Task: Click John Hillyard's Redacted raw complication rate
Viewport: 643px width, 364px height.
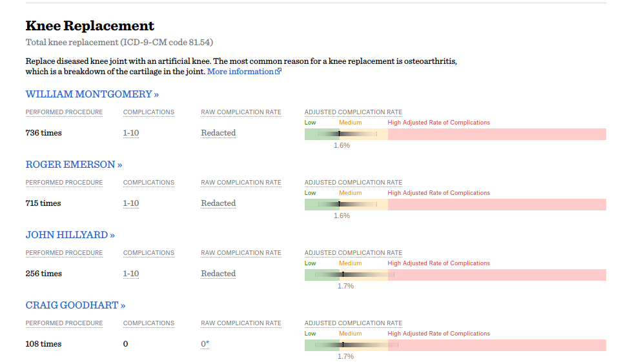Action: (218, 274)
